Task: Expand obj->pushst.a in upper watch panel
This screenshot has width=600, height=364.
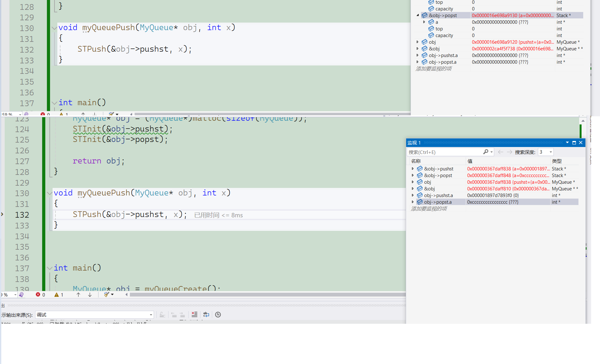Action: click(x=418, y=55)
